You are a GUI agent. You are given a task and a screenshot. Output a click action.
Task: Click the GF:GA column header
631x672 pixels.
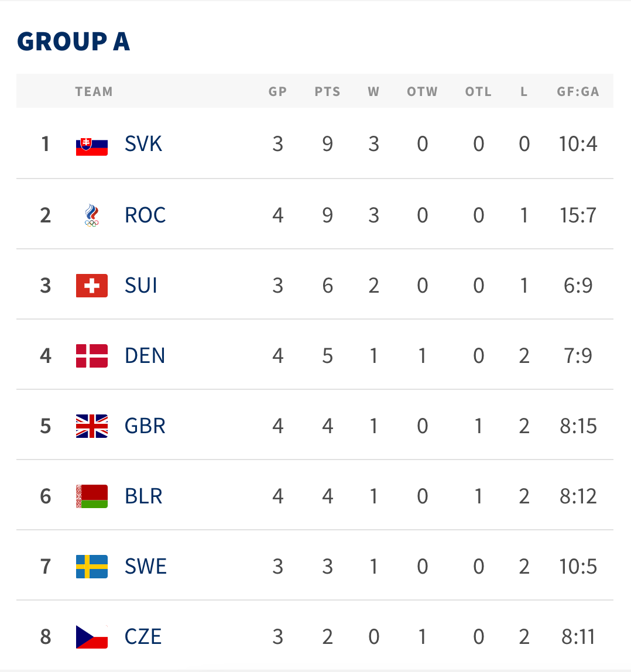coord(578,92)
